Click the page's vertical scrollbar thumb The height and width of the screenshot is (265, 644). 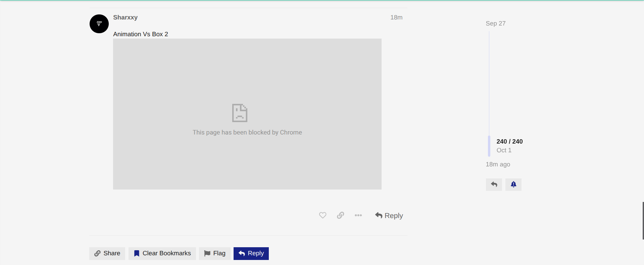pyautogui.click(x=643, y=220)
